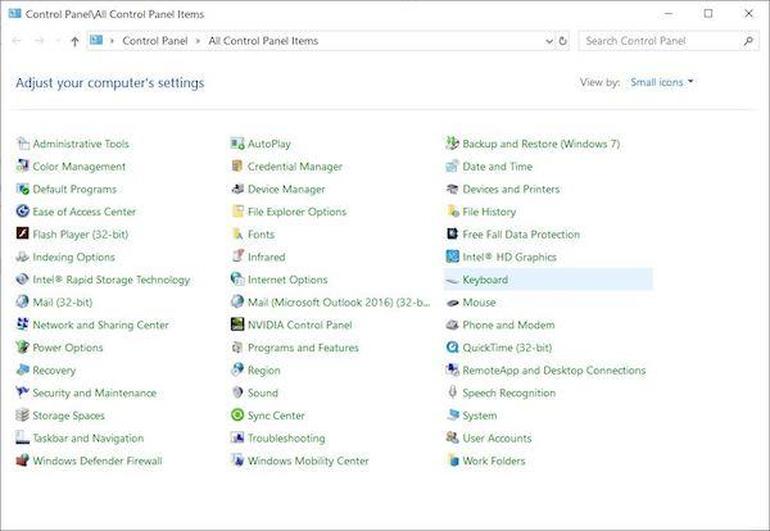Click the Control Panel breadcrumb
This screenshot has width=770, height=531.
click(155, 41)
